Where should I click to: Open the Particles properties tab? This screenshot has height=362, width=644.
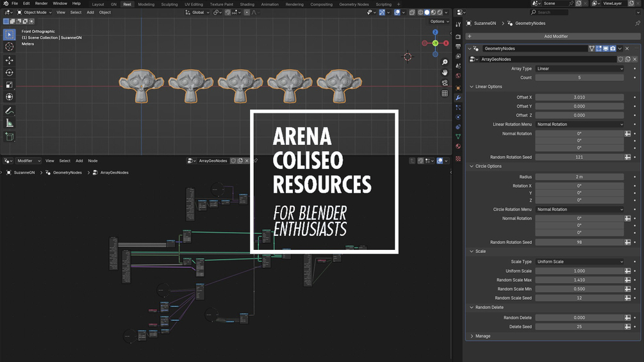tap(458, 108)
